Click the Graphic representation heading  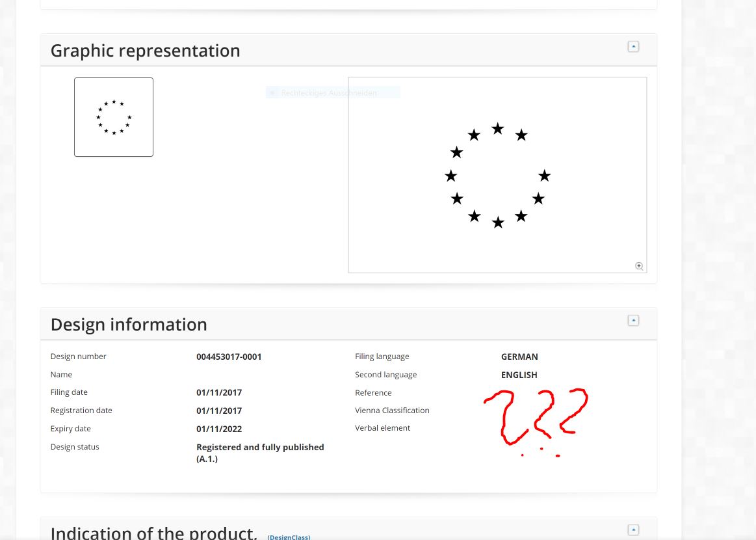pos(145,51)
